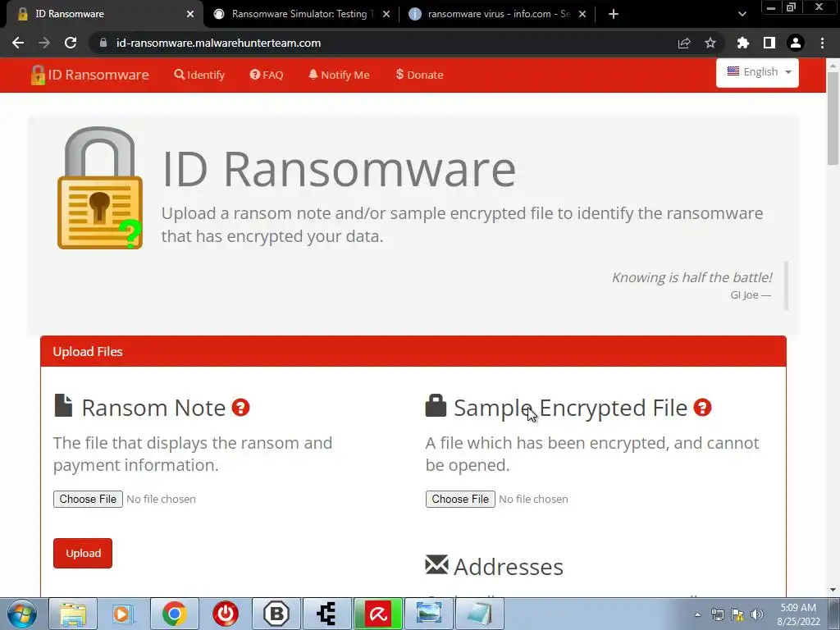This screenshot has width=840, height=630.
Task: Click Ransom Note help question icon
Action: coord(240,408)
